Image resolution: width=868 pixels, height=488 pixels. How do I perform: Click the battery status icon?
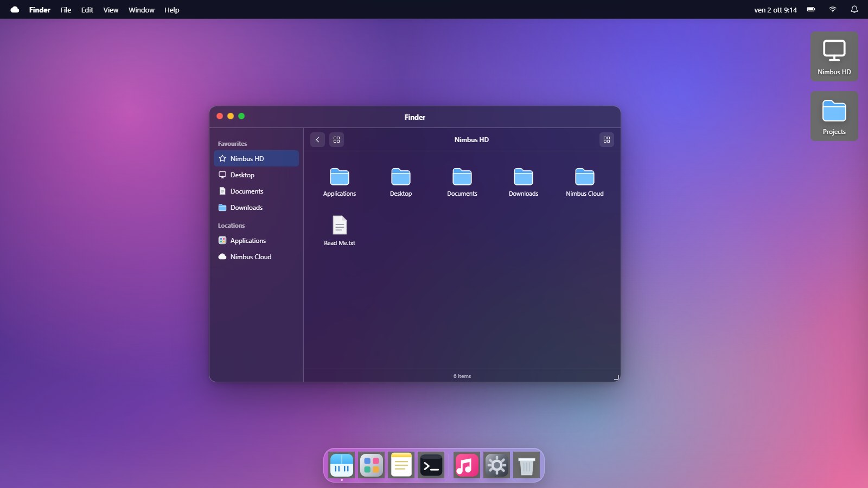(x=811, y=9)
